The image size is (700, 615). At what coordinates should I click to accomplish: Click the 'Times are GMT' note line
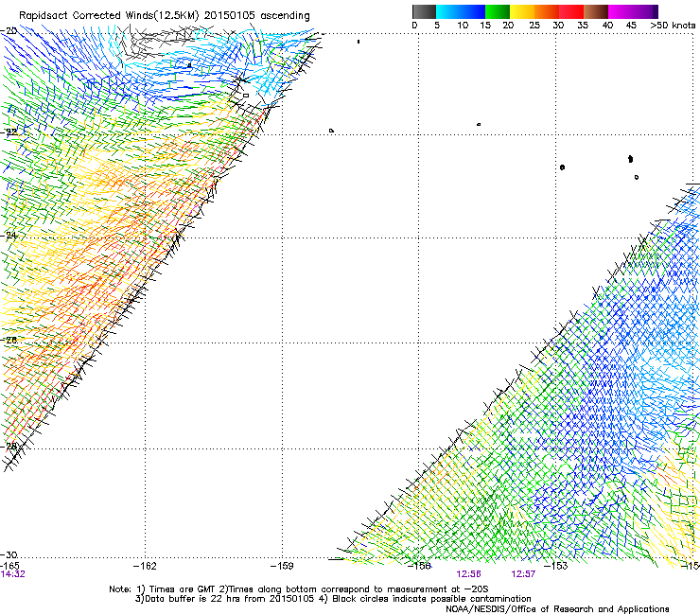coord(299,589)
